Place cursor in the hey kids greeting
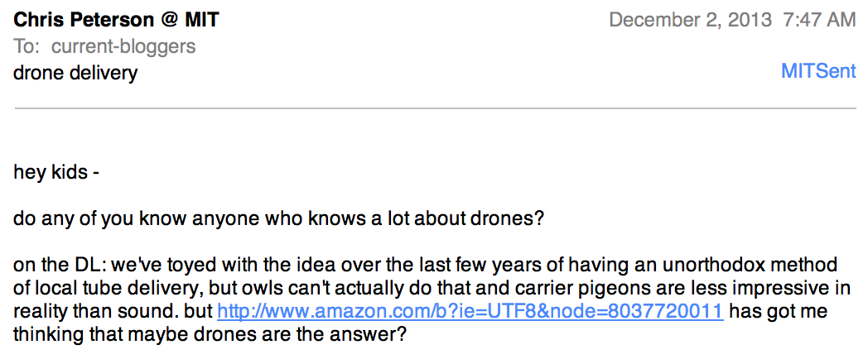The height and width of the screenshot is (364, 868). 56,173
